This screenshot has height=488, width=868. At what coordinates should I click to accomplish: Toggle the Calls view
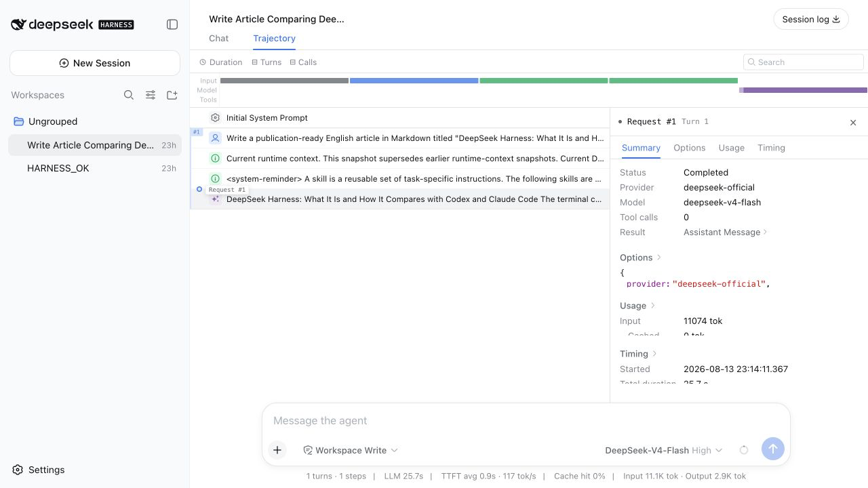pos(303,62)
